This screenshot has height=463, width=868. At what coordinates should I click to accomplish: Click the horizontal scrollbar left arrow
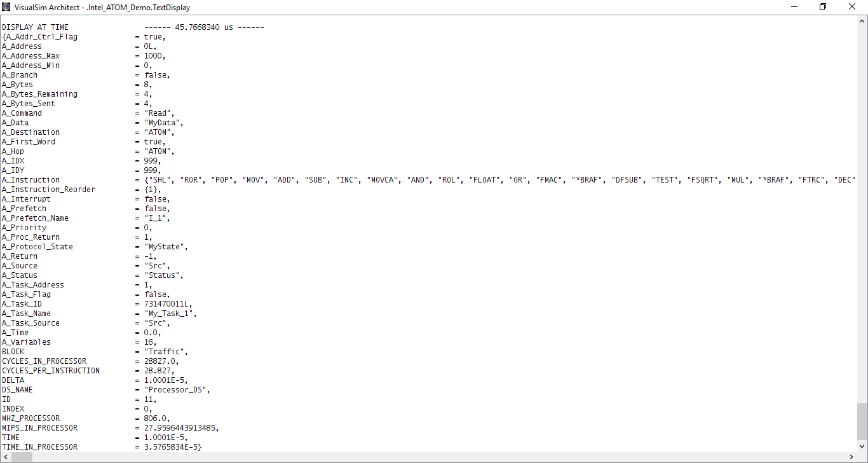[5, 457]
